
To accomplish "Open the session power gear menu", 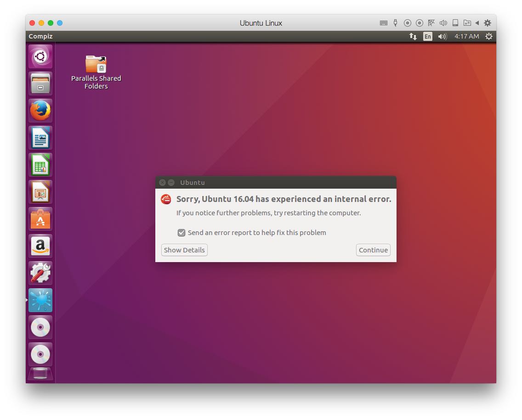I will pyautogui.click(x=489, y=36).
